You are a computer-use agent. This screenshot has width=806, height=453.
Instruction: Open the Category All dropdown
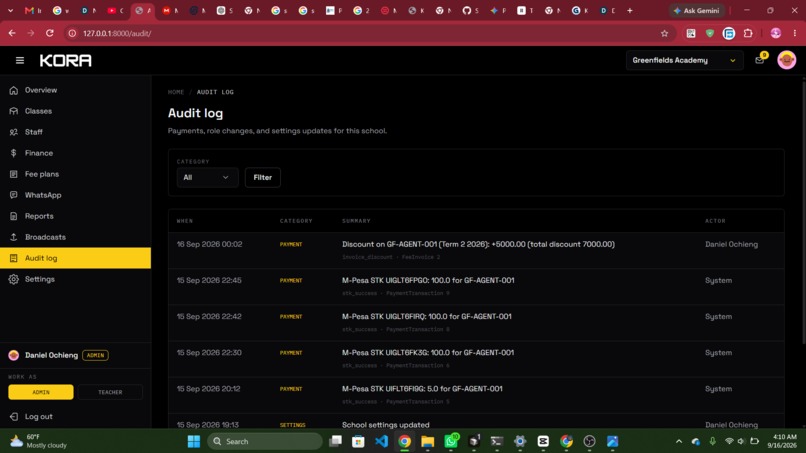click(x=207, y=177)
